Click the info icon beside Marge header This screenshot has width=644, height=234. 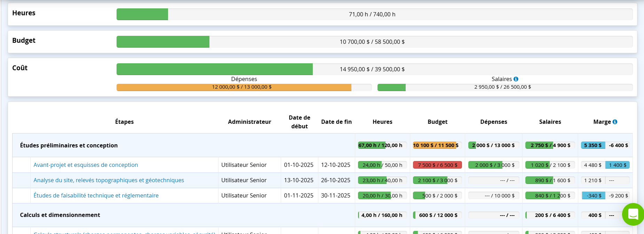point(615,122)
